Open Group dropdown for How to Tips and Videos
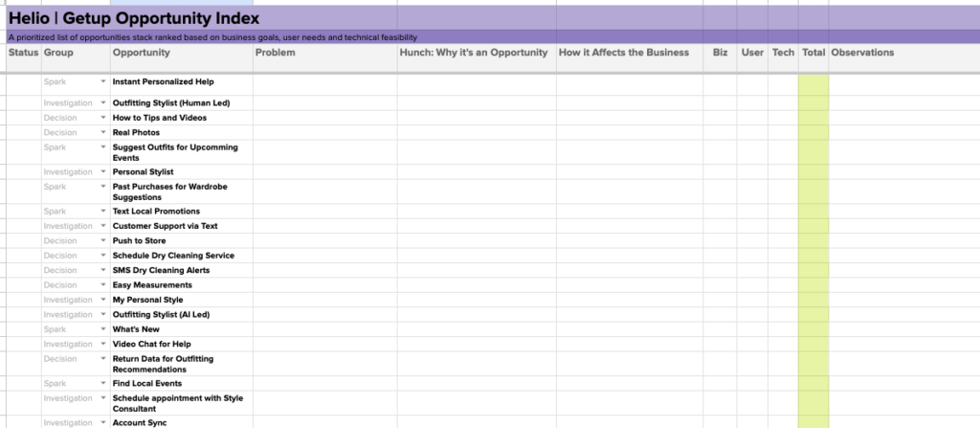This screenshot has width=980, height=428. coord(103,118)
